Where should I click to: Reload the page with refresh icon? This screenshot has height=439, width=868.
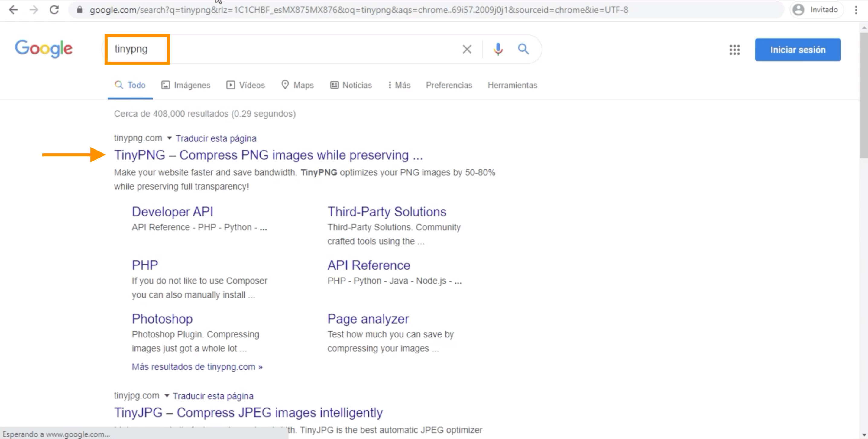tap(54, 10)
